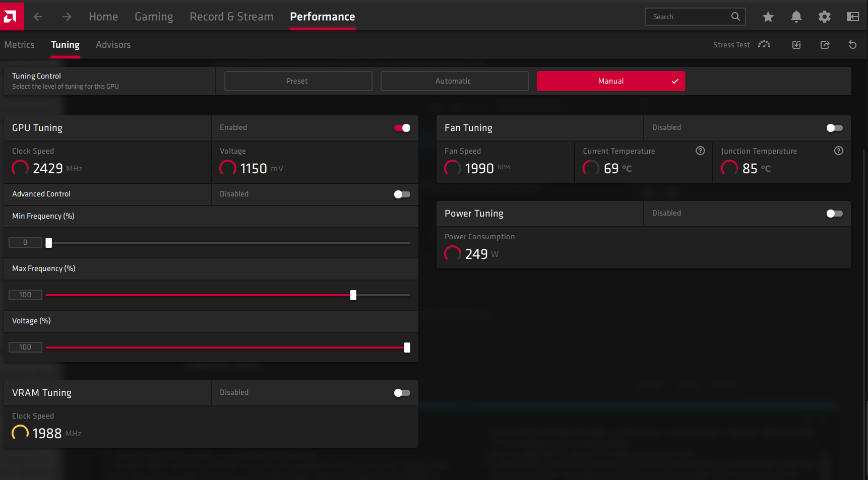Viewport: 868px width, 480px height.
Task: Enable Advanced Control toggle
Action: click(x=402, y=194)
